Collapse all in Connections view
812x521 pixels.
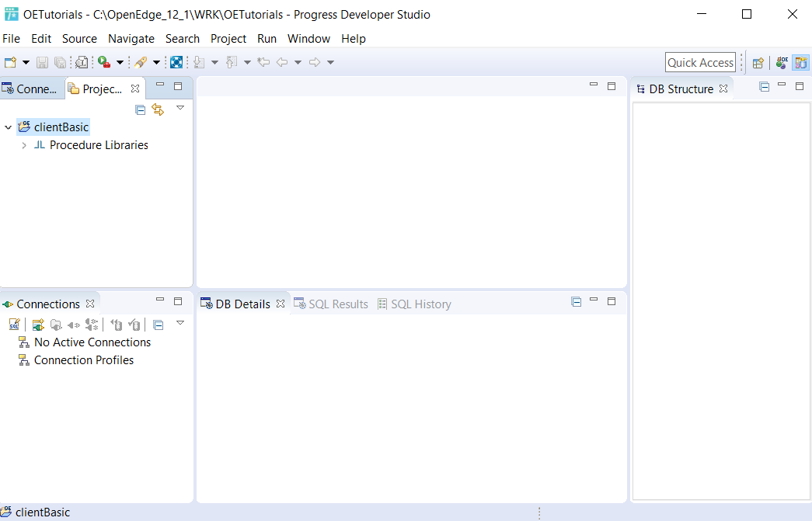(159, 325)
